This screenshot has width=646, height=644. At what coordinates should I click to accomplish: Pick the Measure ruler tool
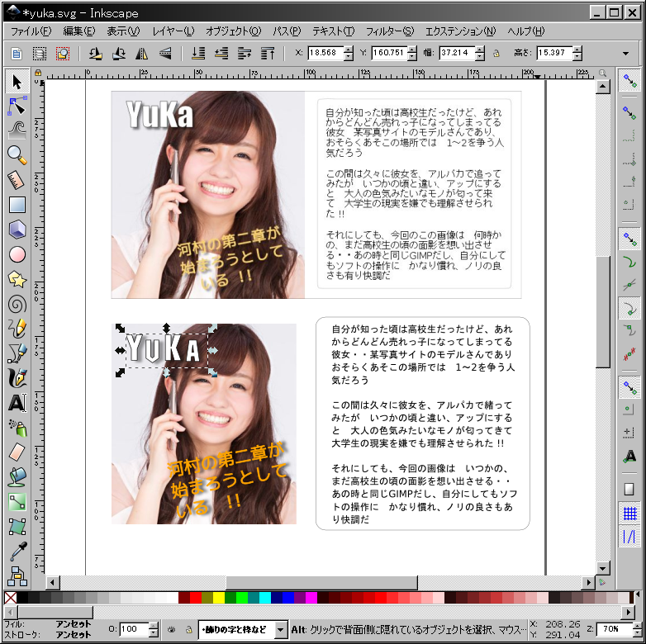click(x=17, y=180)
